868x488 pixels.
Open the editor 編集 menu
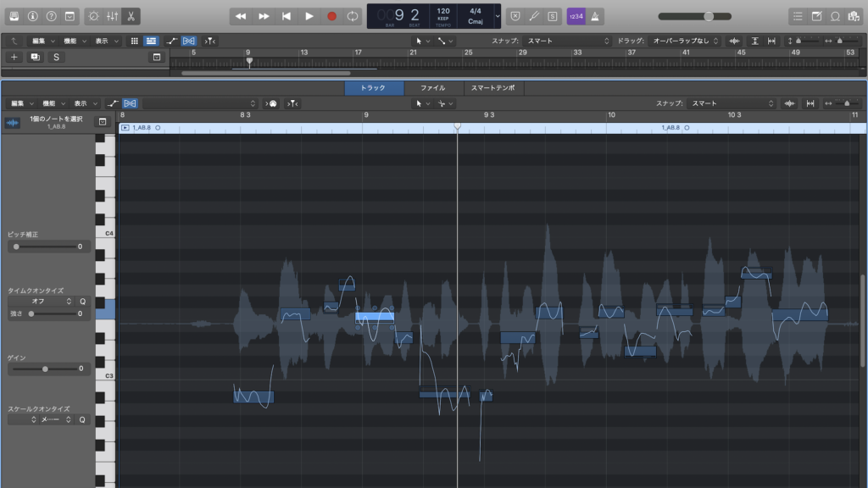[21, 103]
